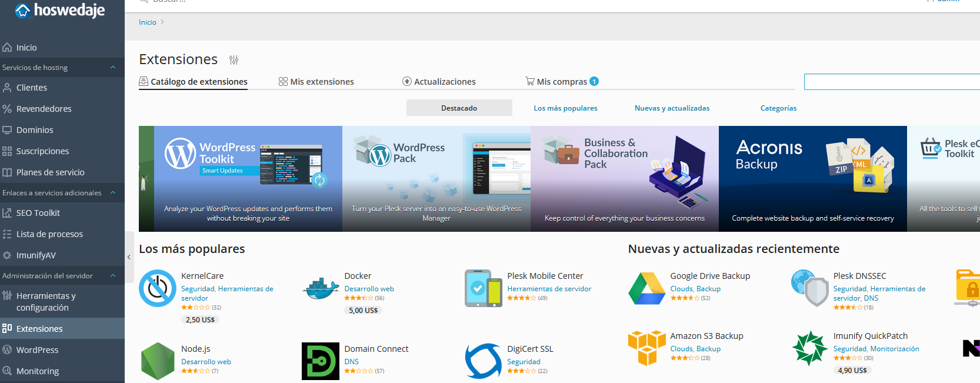Click the Plesk eCommerce Toolkit banner

coord(944,179)
